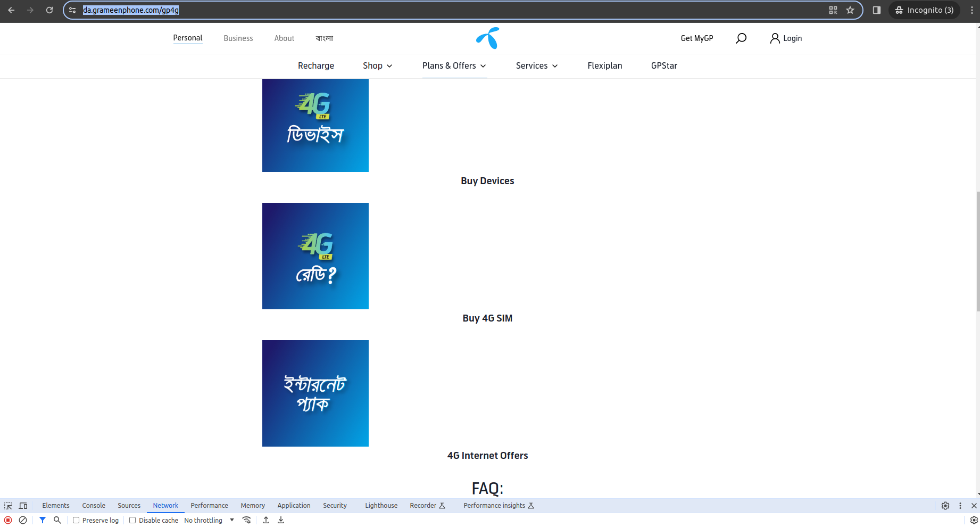Open network settings gear in bottom row

coord(974,520)
